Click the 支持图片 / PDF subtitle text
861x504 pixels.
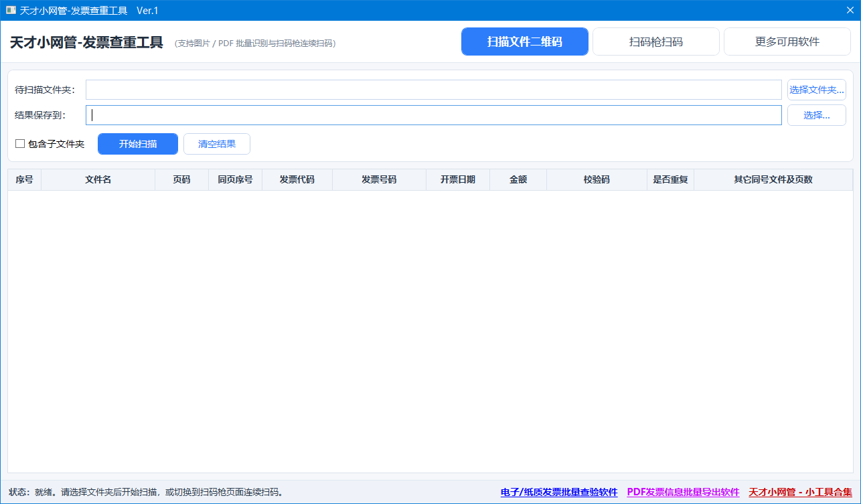coord(255,44)
